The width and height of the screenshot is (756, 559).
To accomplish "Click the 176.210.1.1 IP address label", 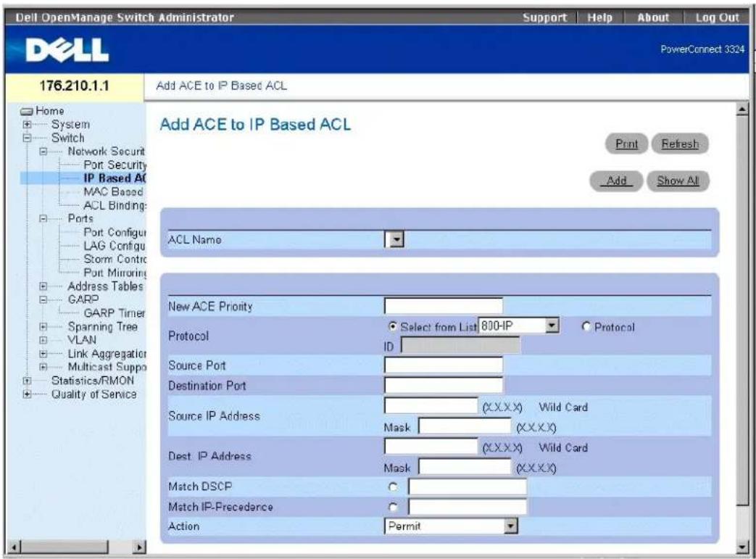I will pos(74,86).
